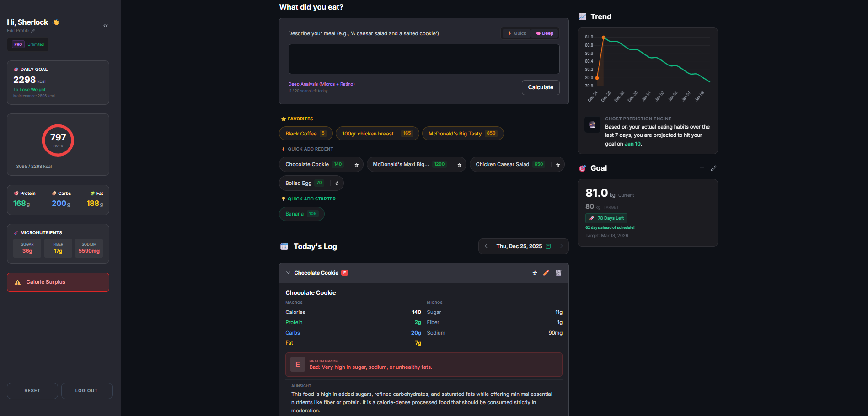
Task: Click the Edit Profile pencil icon
Action: coord(32,31)
